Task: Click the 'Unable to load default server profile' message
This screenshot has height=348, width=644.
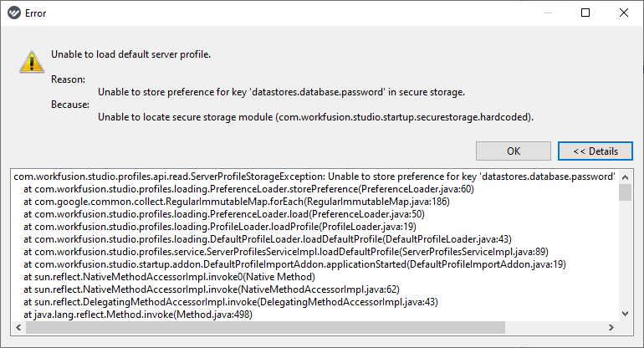Action: 130,54
